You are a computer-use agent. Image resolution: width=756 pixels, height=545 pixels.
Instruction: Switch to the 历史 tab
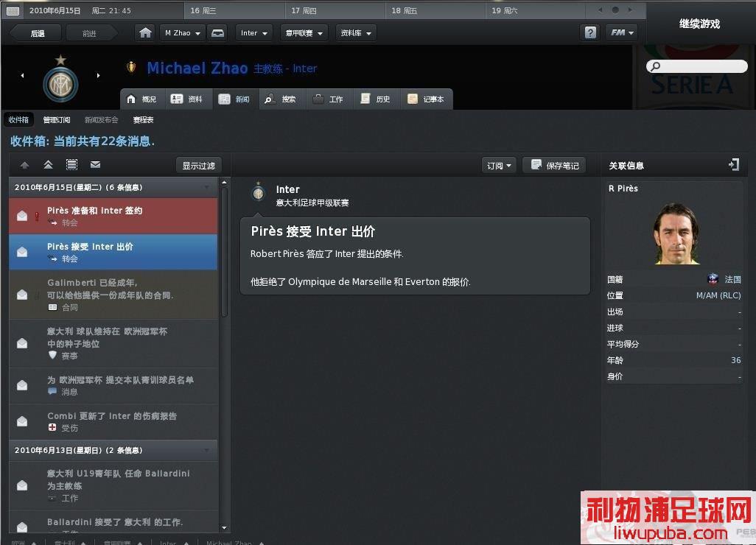(376, 99)
